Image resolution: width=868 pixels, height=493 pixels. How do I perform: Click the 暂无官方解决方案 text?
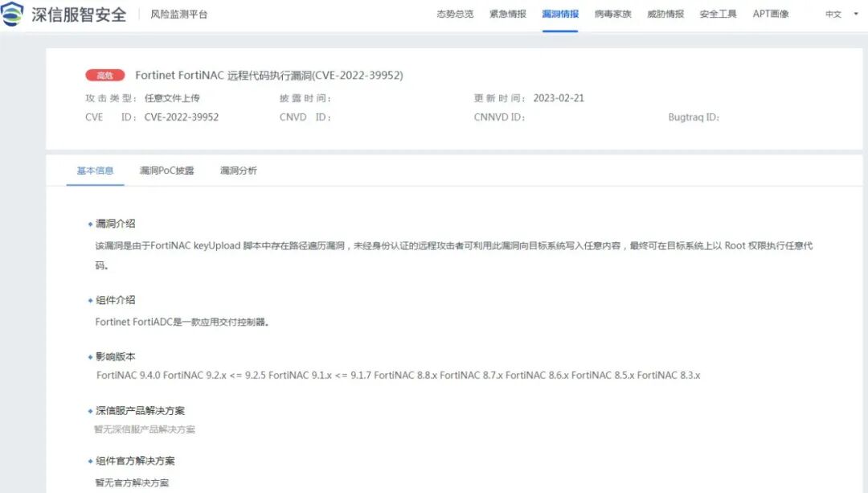coord(132,483)
